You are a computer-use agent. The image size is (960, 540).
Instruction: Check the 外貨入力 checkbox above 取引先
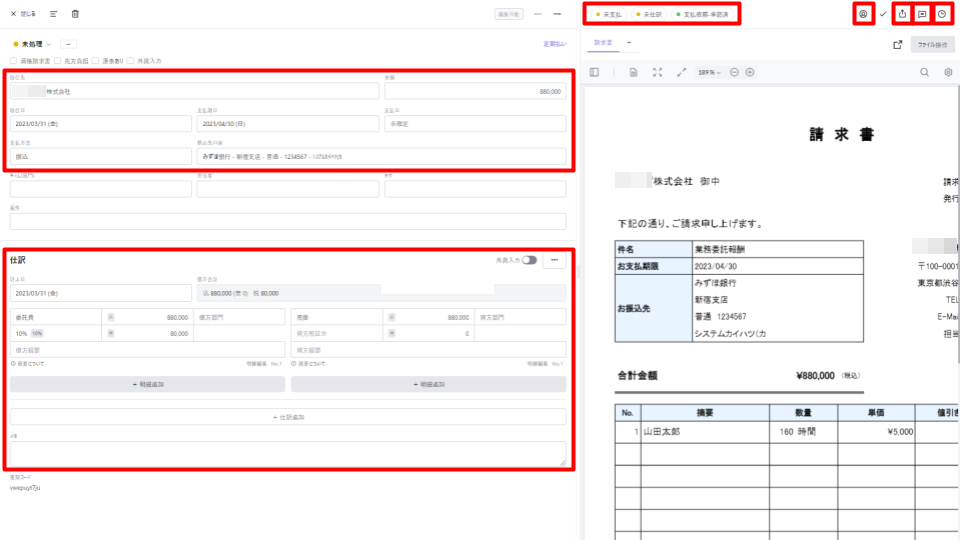pos(130,61)
